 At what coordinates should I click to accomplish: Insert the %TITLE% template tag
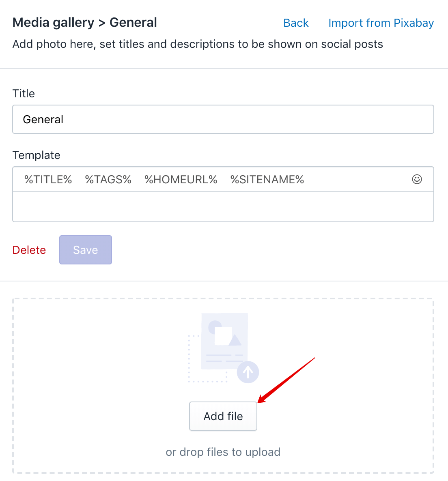48,179
